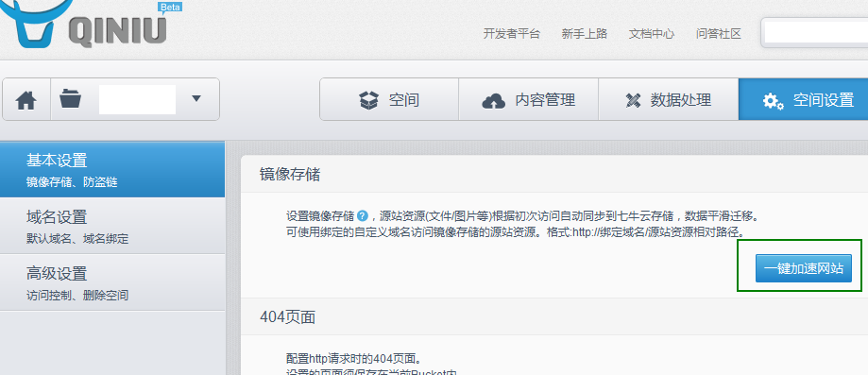Click the 镜像存储 section heading
The image size is (868, 375).
290,175
